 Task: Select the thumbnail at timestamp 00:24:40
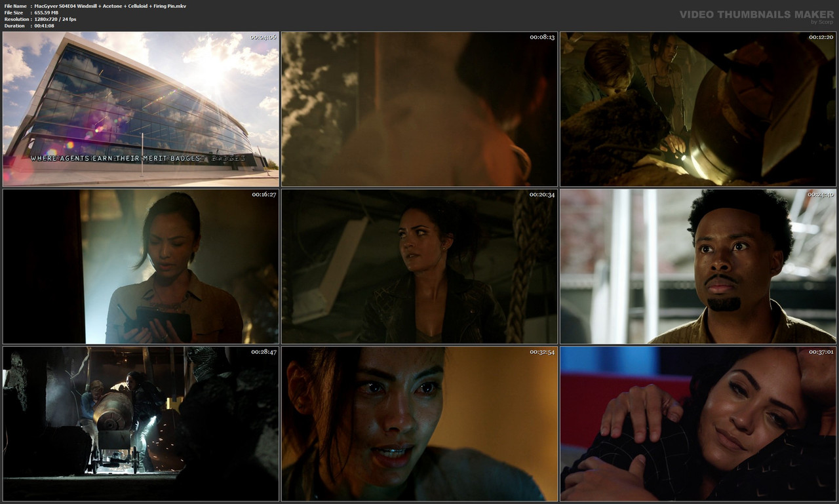pos(698,267)
